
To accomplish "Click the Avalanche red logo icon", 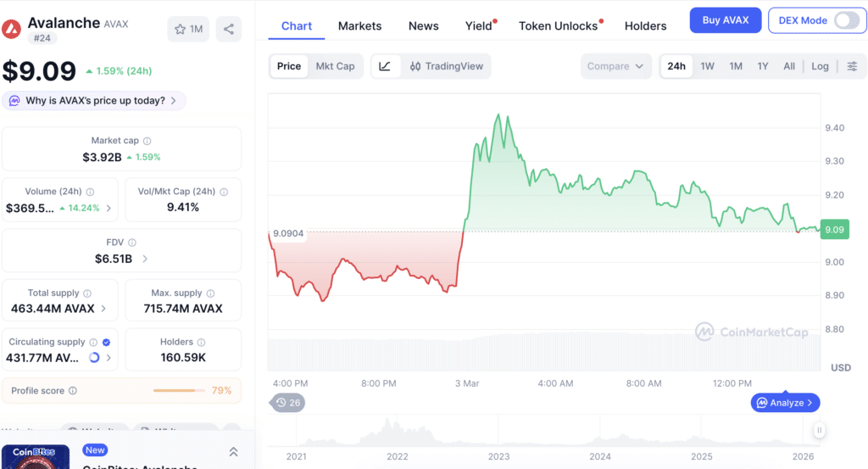I will pos(11,29).
